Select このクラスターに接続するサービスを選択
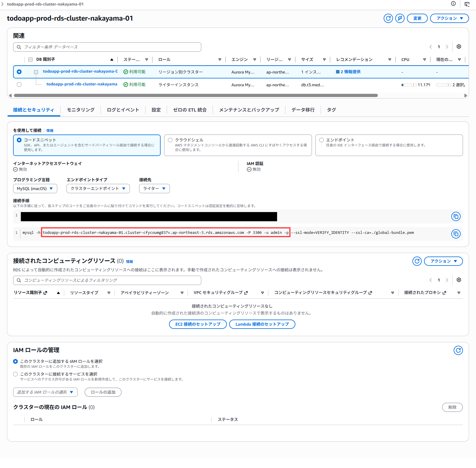476x468 pixels. click(x=15, y=374)
